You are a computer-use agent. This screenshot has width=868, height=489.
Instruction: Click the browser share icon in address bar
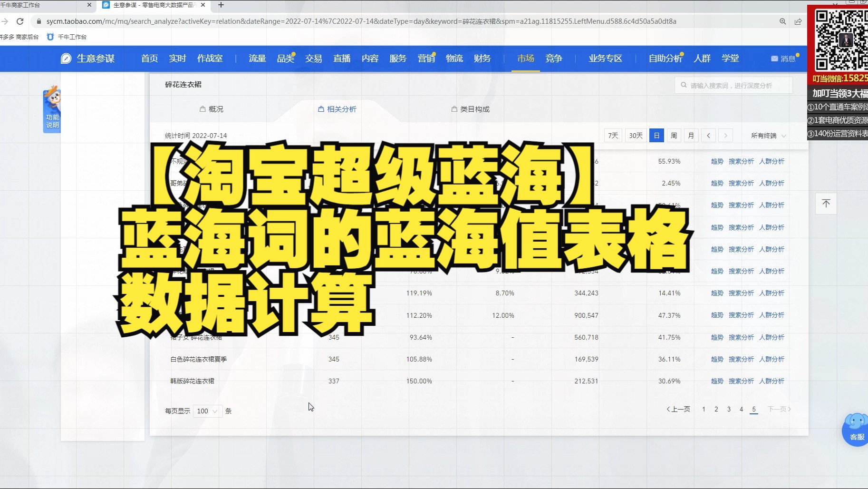pos(798,21)
